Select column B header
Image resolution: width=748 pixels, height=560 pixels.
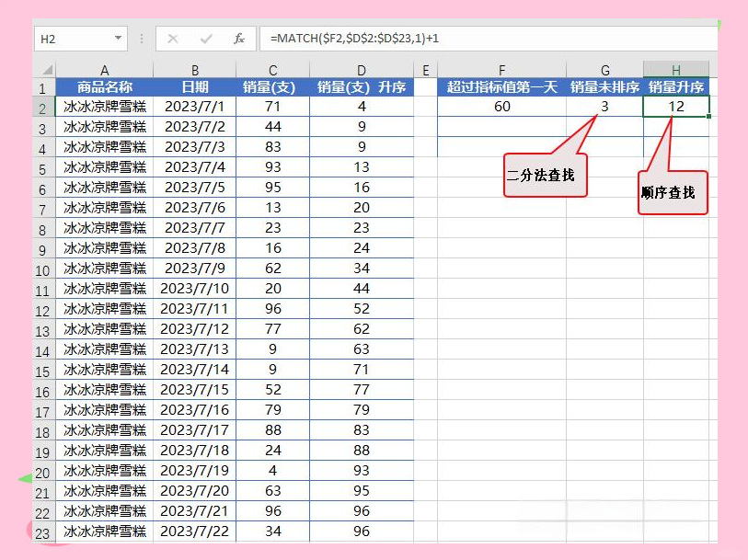pyautogui.click(x=195, y=70)
